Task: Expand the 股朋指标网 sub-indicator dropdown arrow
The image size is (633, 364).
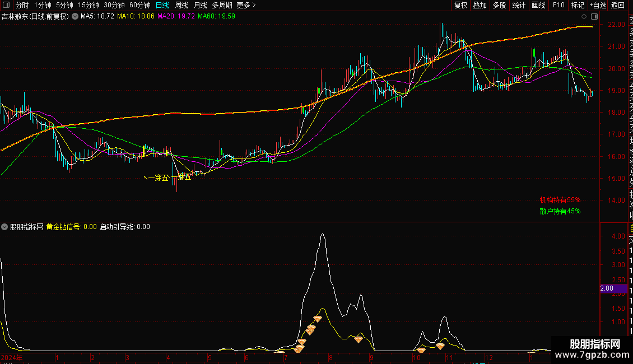Action: point(5,227)
